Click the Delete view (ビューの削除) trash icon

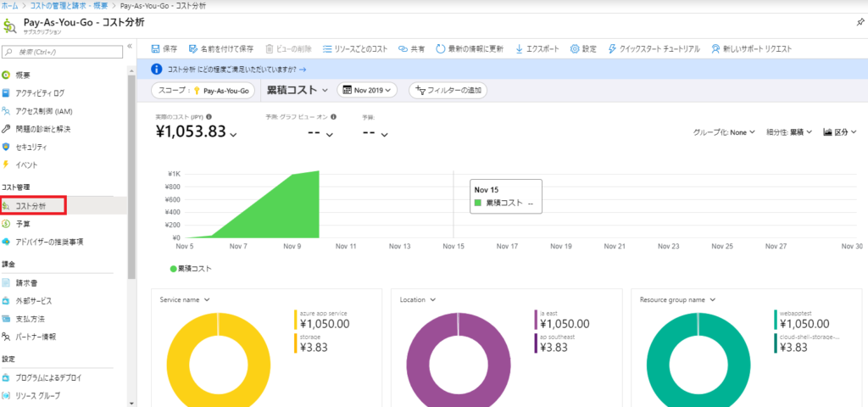coord(270,48)
